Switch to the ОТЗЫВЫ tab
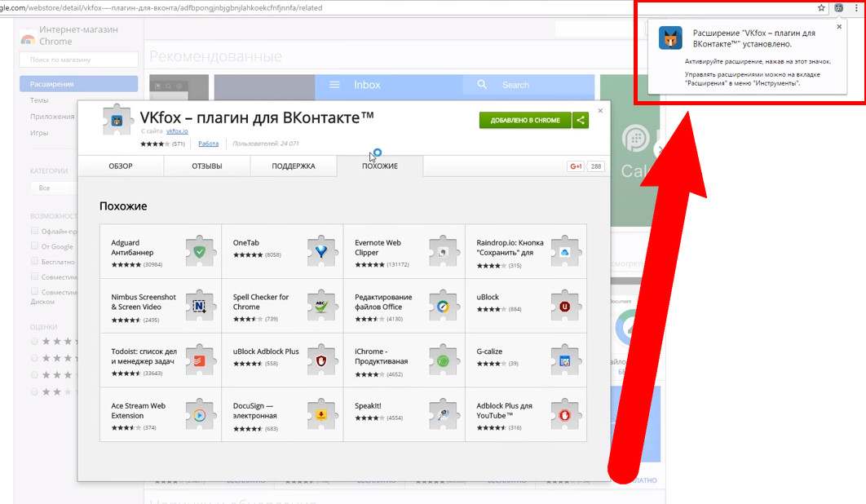Viewport: 866px width, 504px height. (x=206, y=166)
